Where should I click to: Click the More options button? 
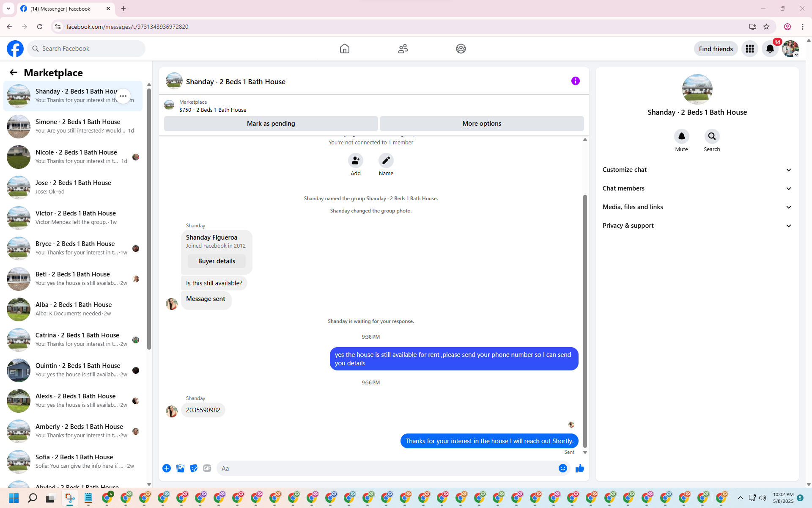click(482, 124)
